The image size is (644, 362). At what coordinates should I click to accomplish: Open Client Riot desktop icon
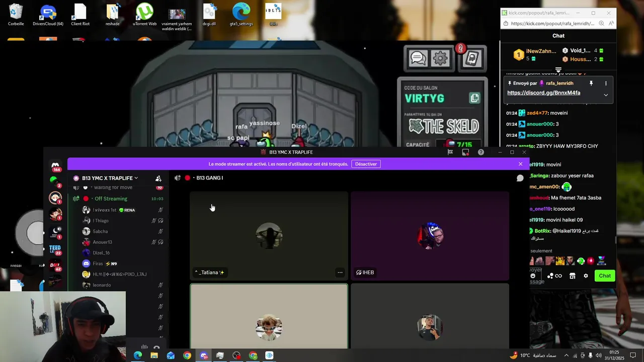coord(80,15)
